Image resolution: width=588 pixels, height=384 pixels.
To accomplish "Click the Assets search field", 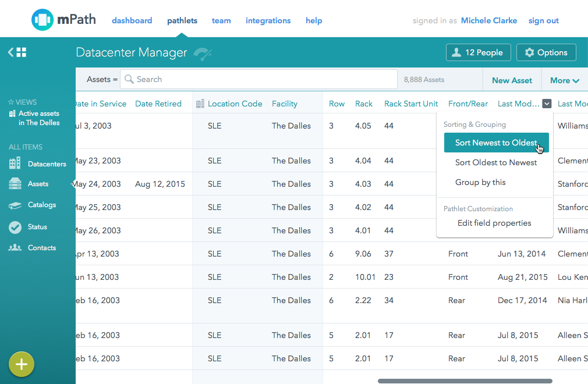I will point(259,79).
